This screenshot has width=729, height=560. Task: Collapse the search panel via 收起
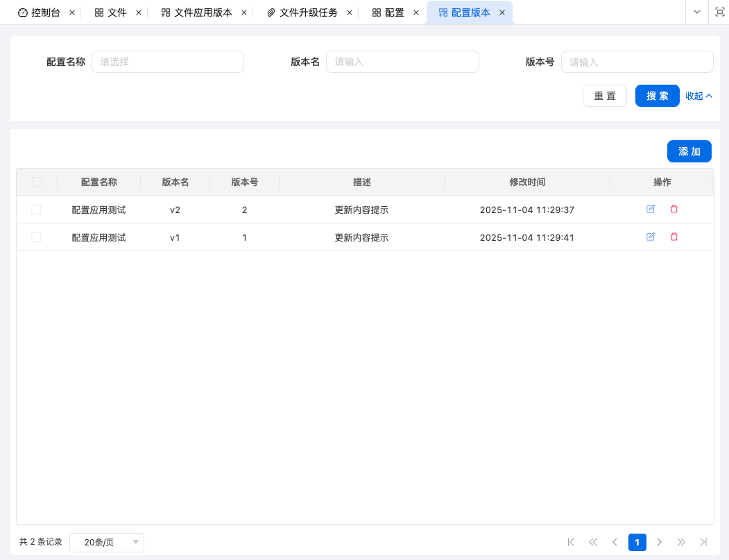(x=698, y=96)
